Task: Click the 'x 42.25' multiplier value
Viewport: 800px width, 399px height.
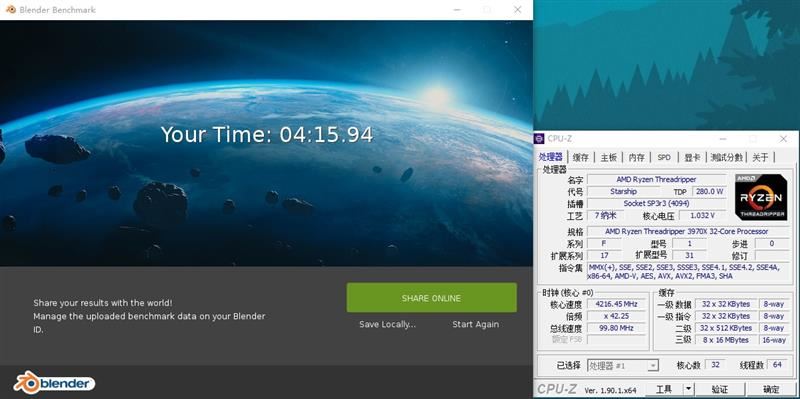Action: point(616,316)
